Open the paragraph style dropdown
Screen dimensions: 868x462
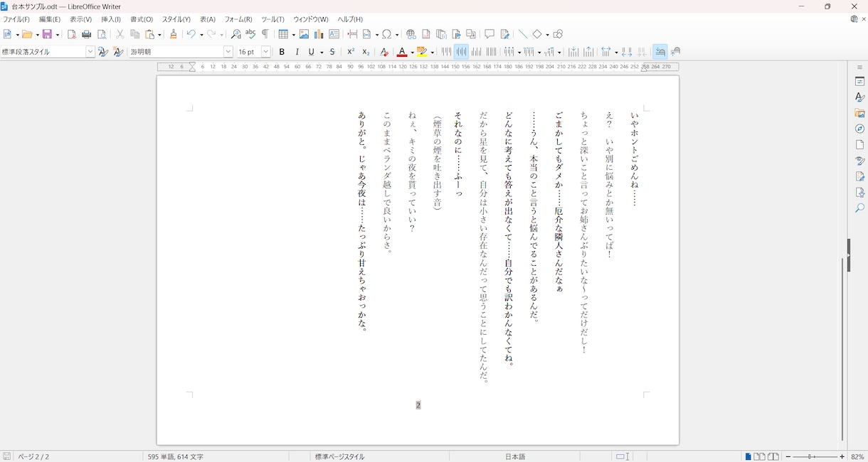coord(90,52)
